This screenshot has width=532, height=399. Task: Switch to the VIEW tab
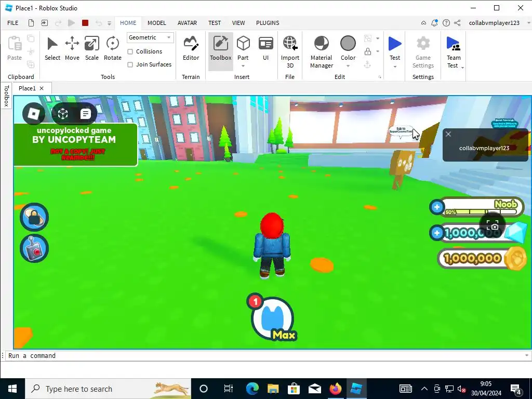click(238, 23)
